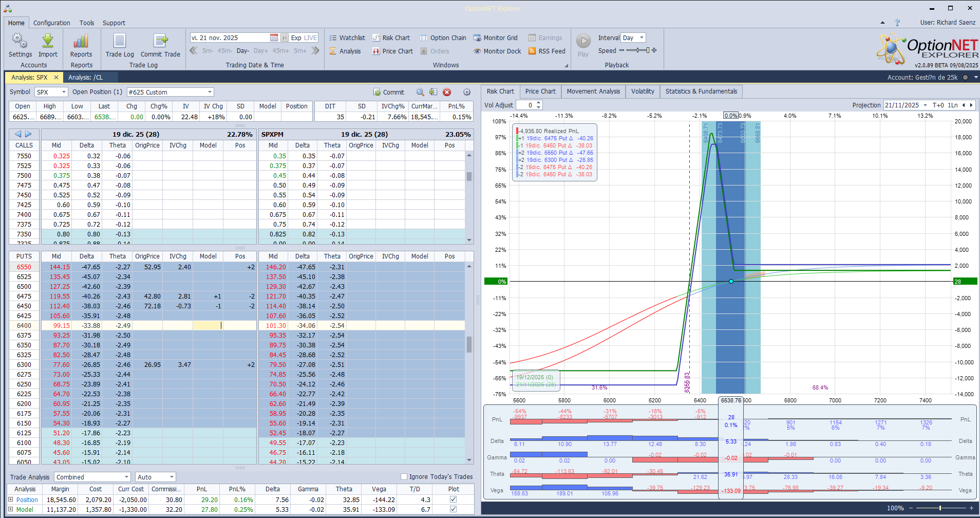The height and width of the screenshot is (518, 980).
Task: Toggle Ignore Today's Trades checkbox
Action: (404, 477)
